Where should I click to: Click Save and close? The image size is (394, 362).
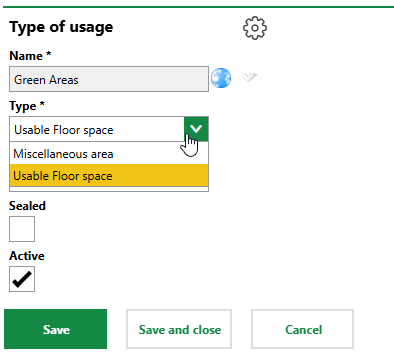179,329
